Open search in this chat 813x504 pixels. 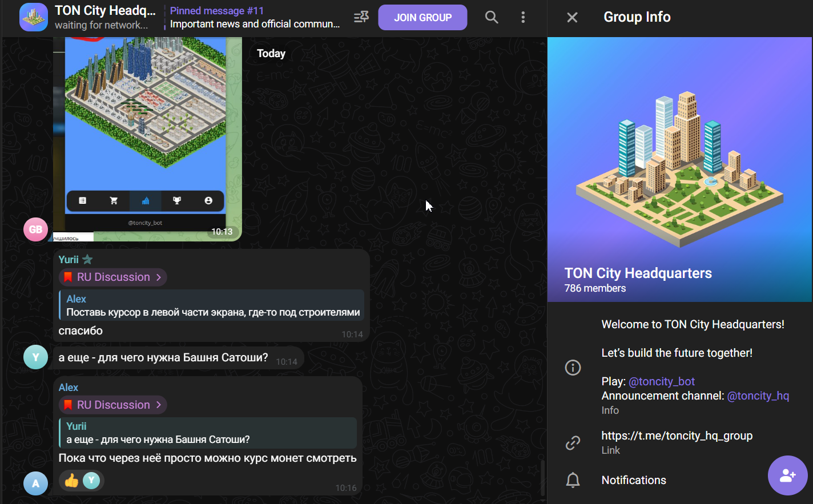pyautogui.click(x=492, y=17)
